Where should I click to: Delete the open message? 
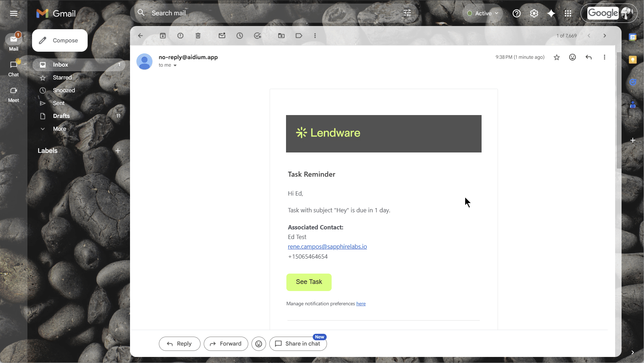click(198, 36)
